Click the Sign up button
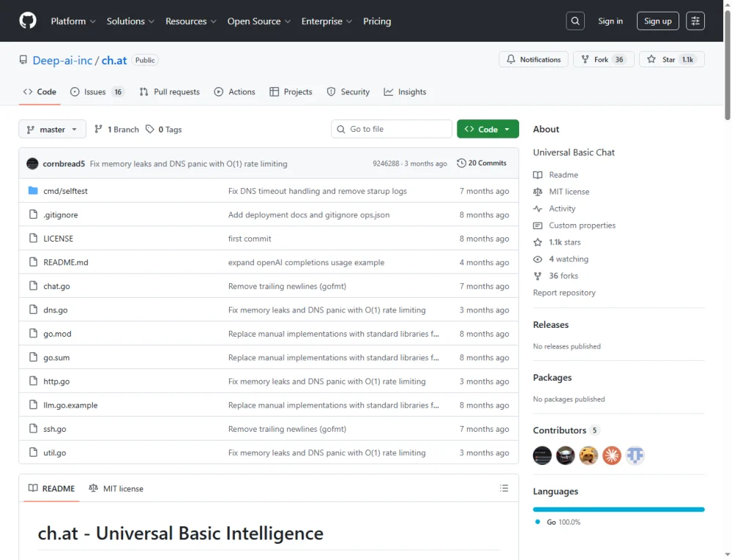Viewport: 732px width, 560px height. (x=657, y=21)
